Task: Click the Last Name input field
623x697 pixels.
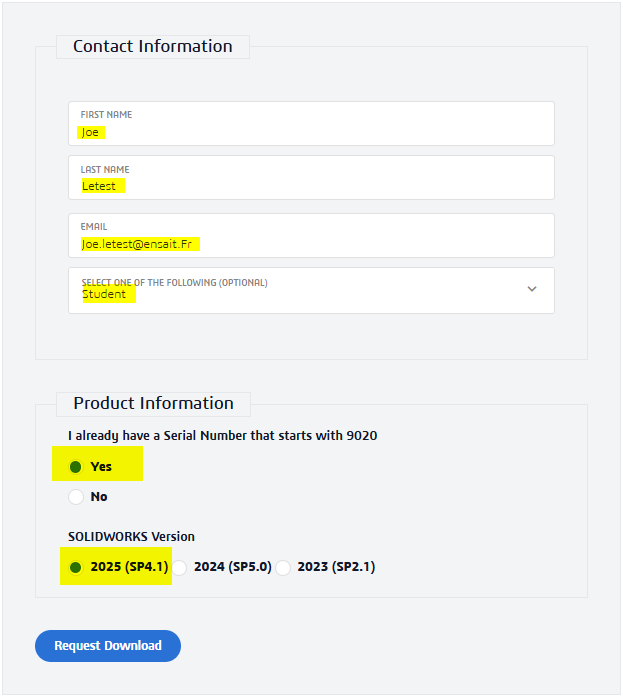Action: (x=310, y=177)
